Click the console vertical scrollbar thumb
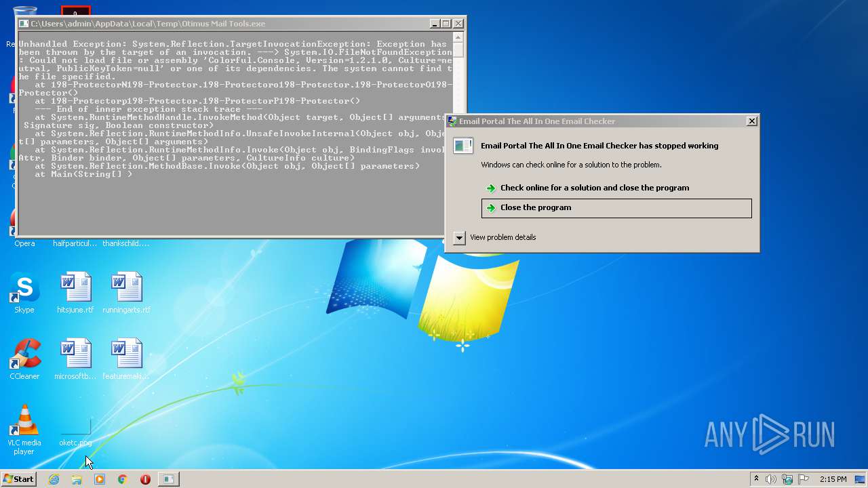Image resolution: width=868 pixels, height=488 pixels. click(458, 51)
